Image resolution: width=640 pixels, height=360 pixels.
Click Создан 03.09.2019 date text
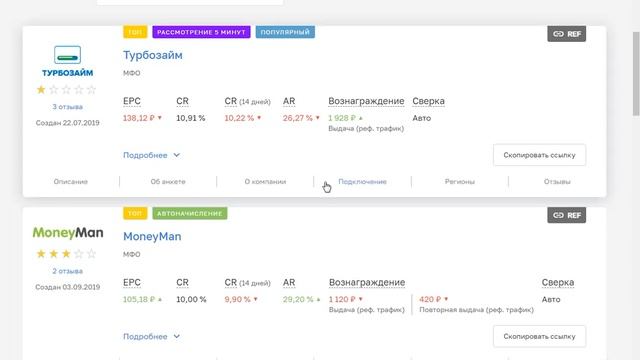coord(67,287)
